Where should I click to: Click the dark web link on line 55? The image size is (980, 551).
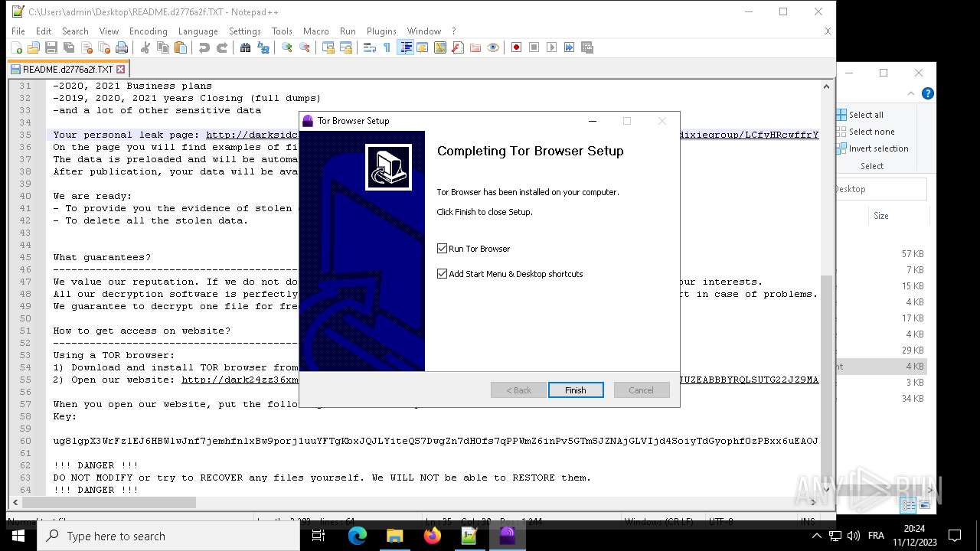(x=500, y=380)
